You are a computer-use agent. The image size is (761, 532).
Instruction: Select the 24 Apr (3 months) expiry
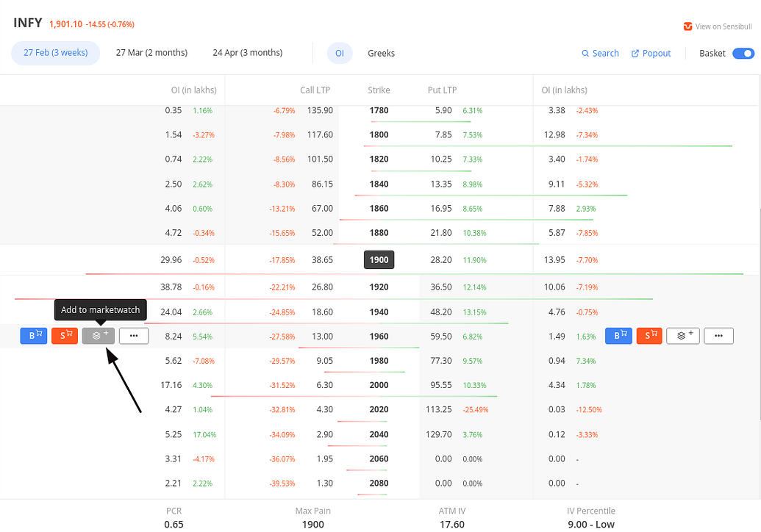pos(248,53)
